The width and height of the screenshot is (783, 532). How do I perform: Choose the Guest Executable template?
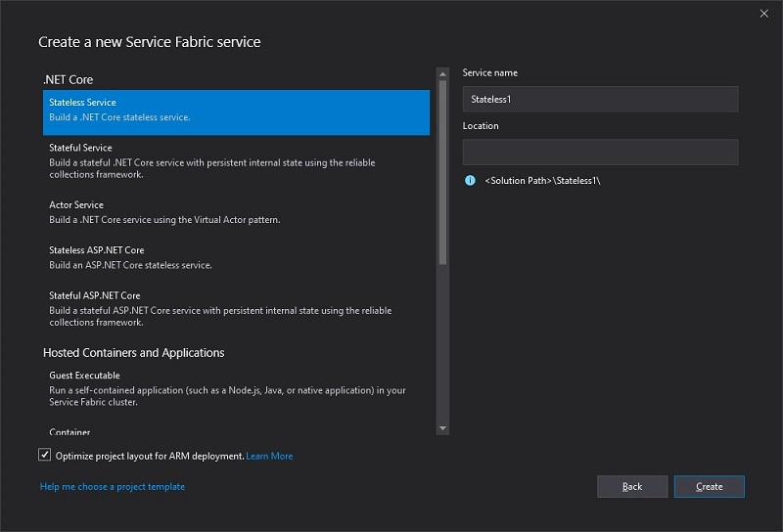click(235, 388)
